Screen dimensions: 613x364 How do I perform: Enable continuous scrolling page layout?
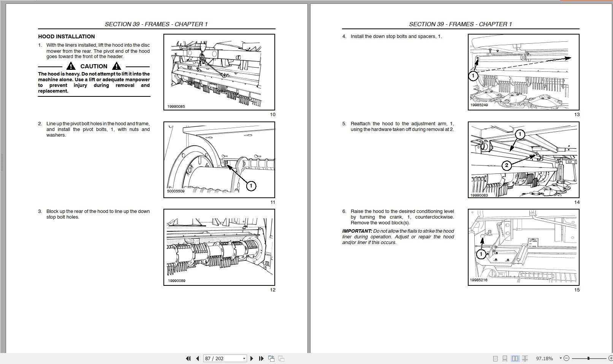click(x=504, y=358)
